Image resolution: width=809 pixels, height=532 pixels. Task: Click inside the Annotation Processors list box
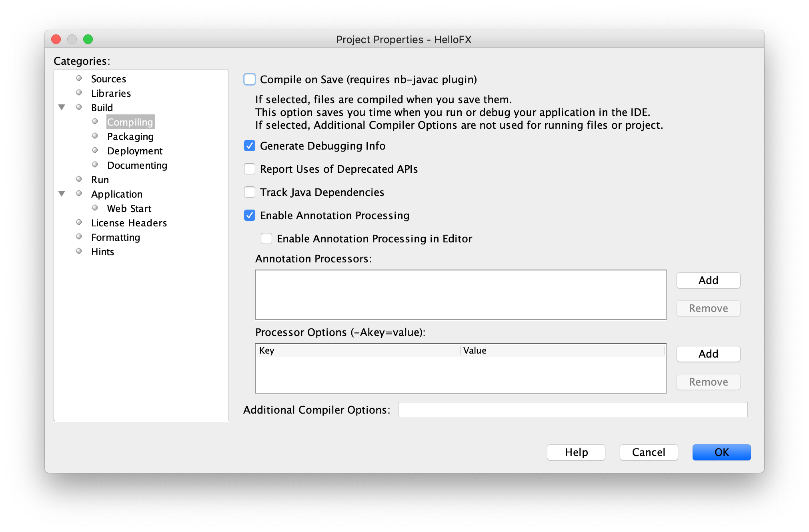(461, 295)
